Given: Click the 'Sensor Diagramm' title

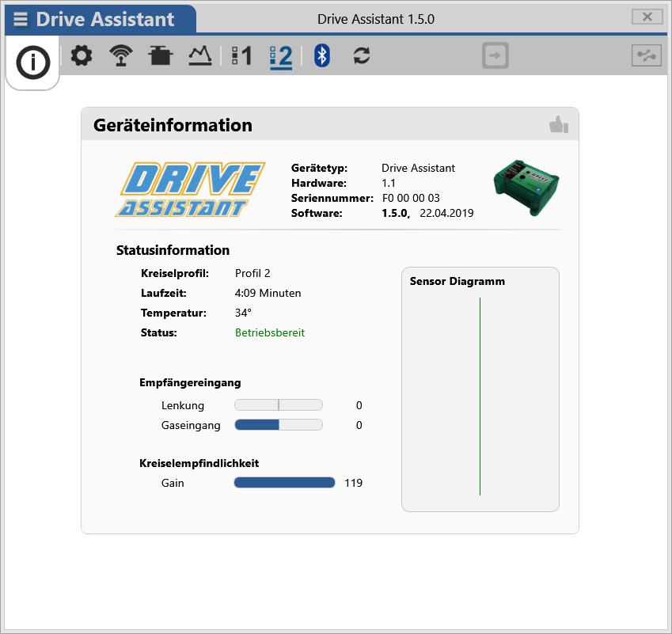Looking at the screenshot, I should [x=457, y=281].
